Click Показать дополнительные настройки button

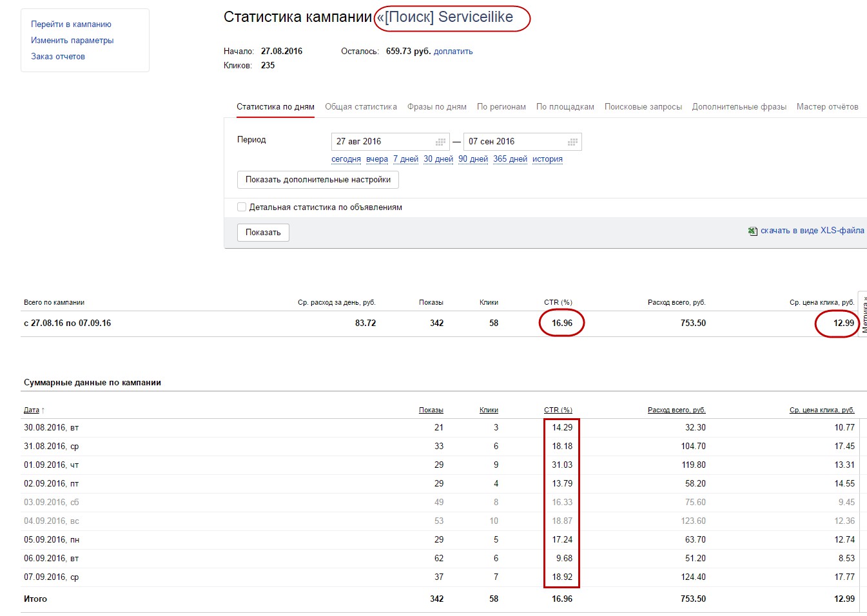tap(318, 180)
